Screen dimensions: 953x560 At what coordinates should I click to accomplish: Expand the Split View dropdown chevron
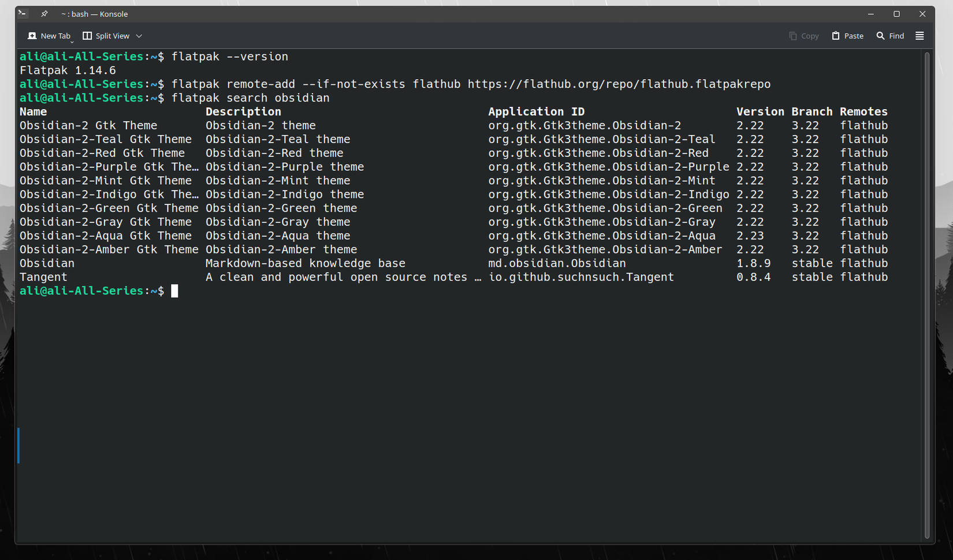[139, 35]
